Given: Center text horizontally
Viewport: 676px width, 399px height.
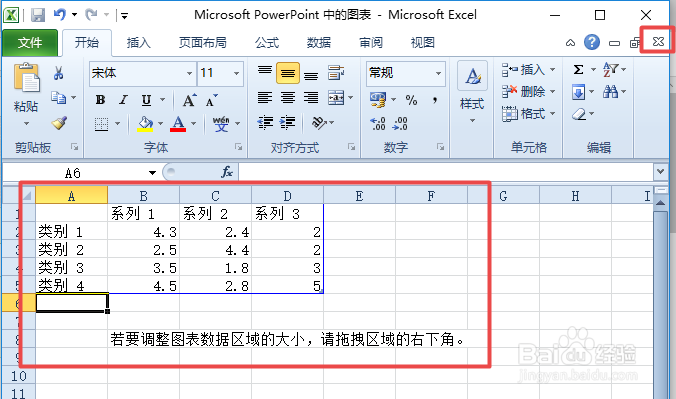Looking at the screenshot, I should point(288,97).
